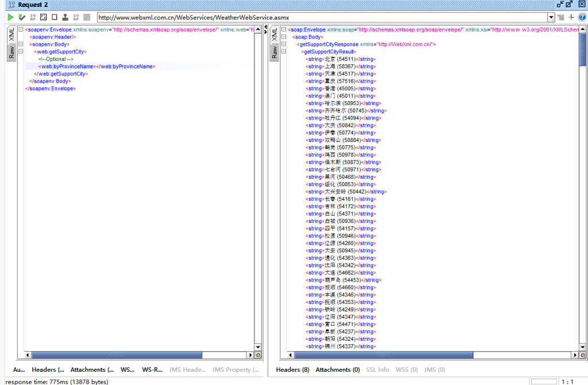Image resolution: width=588 pixels, height=385 pixels.
Task: Switch request editor to Raw view
Action: pyautogui.click(x=11, y=53)
